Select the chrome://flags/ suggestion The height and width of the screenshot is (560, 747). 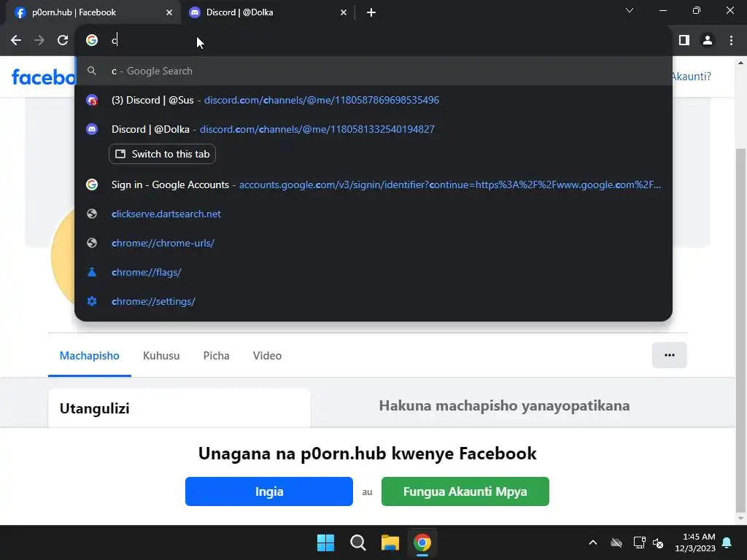pos(373,273)
